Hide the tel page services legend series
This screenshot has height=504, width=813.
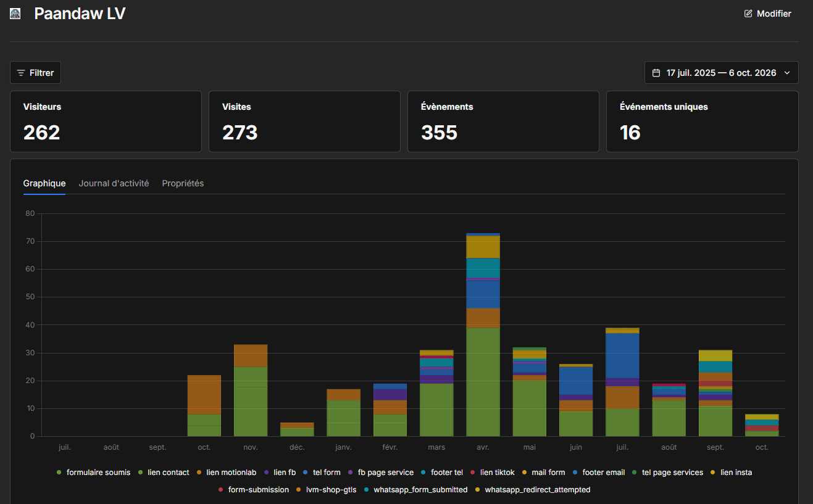tap(667, 473)
